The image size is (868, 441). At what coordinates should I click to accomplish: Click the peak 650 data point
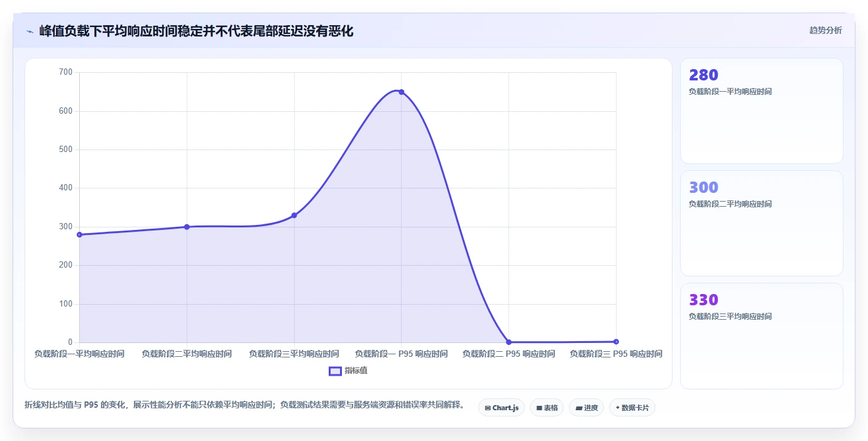tap(401, 92)
